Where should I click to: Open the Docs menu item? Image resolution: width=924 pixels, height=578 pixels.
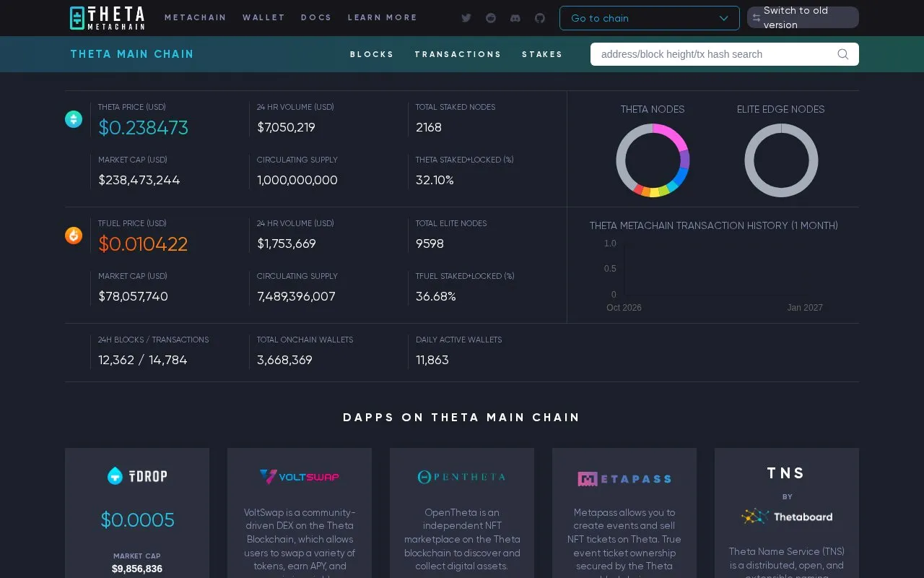316,17
